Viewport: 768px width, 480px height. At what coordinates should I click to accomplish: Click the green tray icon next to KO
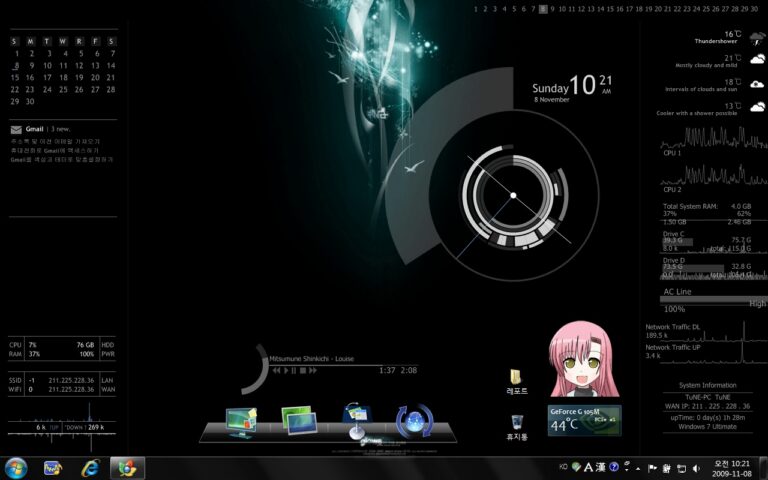point(576,467)
